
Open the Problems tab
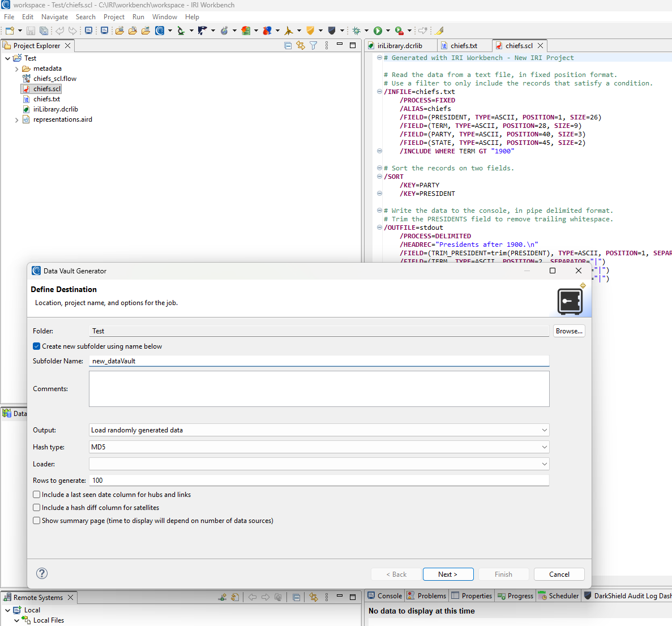pos(426,595)
